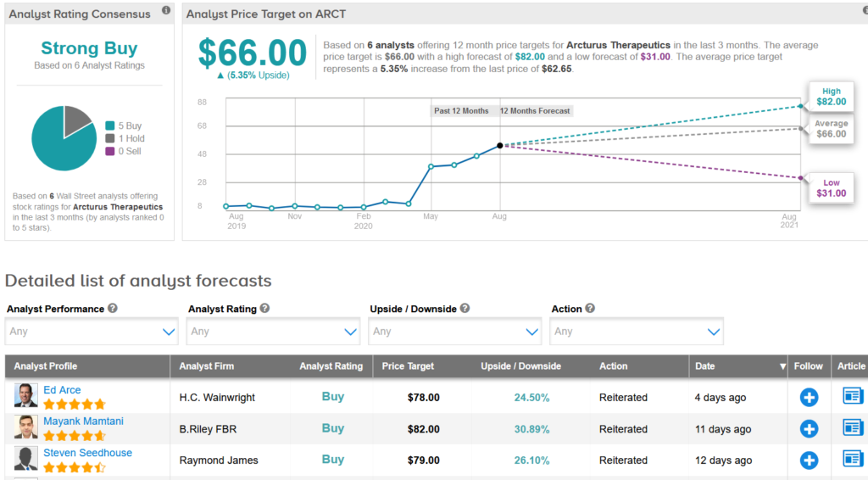Click teal 5 Buy legend swatch
Viewport: 868px width, 480px height.
point(110,126)
